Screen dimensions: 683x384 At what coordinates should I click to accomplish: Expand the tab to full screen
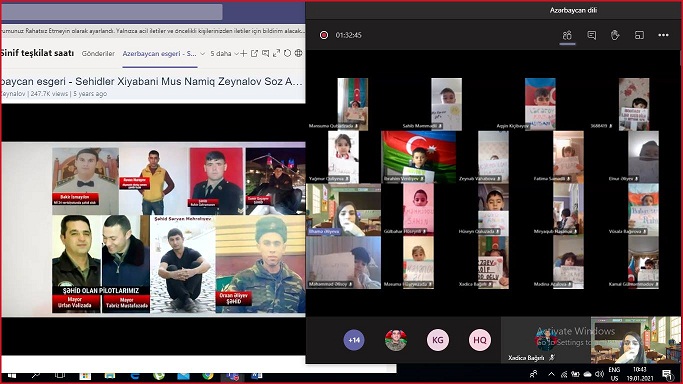click(276, 54)
